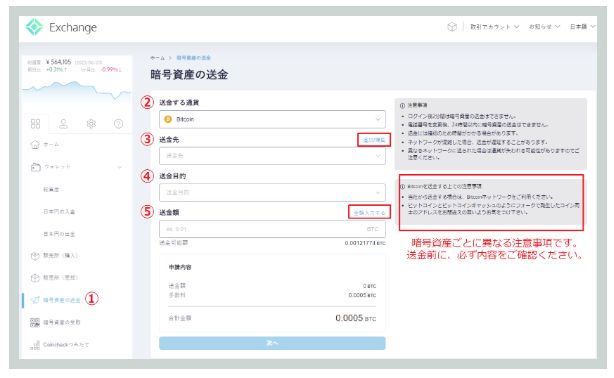Screen dimensions: 614x378
Task: Click the 送金可能額 balance value
Action: 365,243
